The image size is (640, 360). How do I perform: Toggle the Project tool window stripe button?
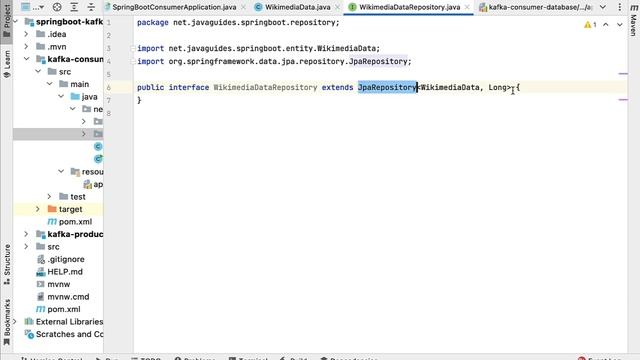pyautogui.click(x=7, y=20)
